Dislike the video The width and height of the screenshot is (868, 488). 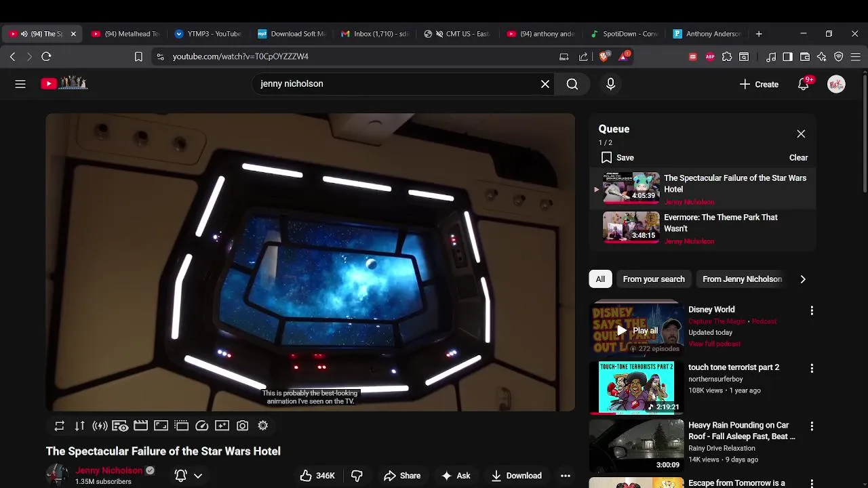[357, 476]
